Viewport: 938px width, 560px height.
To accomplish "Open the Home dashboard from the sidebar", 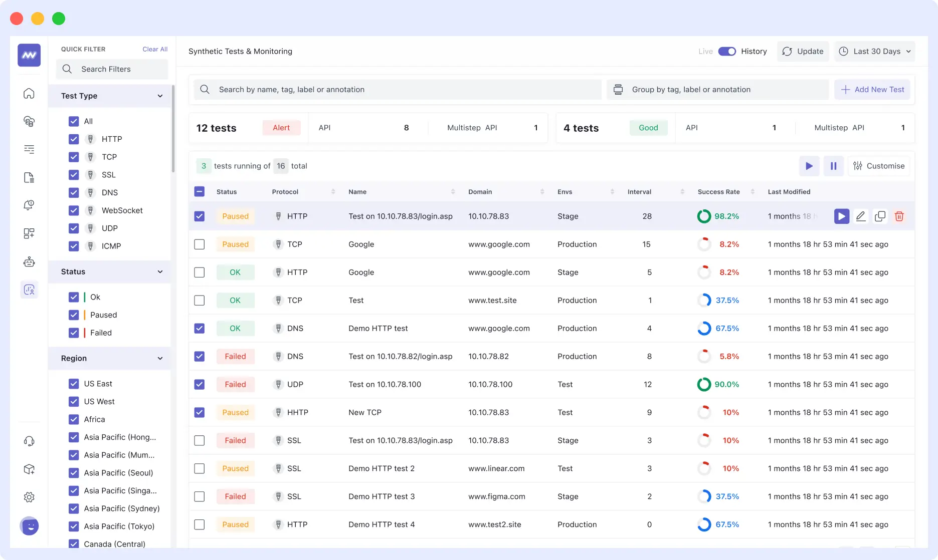I will tap(29, 94).
